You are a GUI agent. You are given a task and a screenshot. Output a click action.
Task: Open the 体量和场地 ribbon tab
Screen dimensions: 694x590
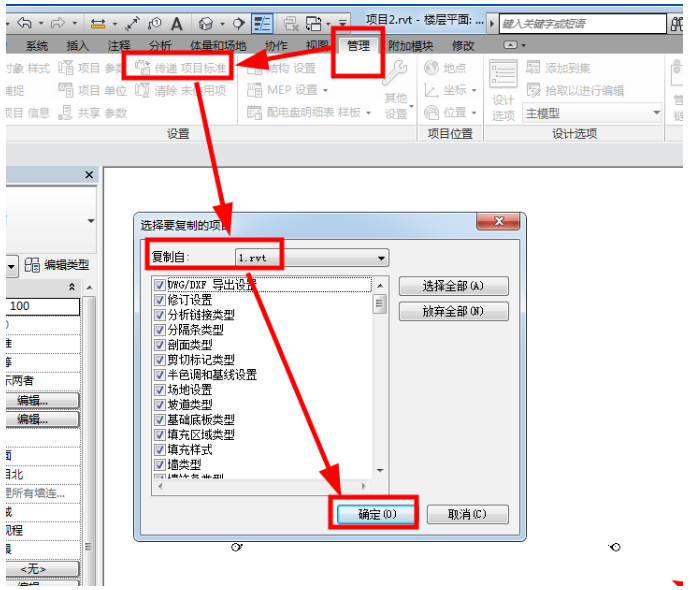(x=218, y=46)
